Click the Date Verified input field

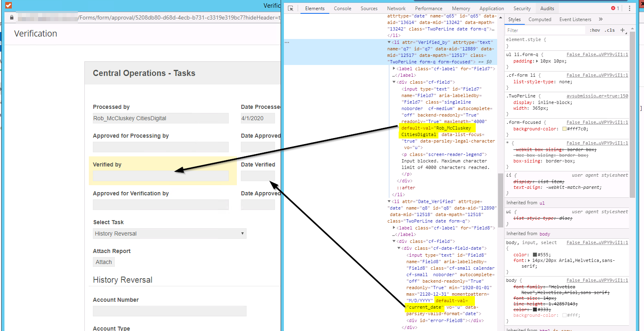click(x=258, y=176)
